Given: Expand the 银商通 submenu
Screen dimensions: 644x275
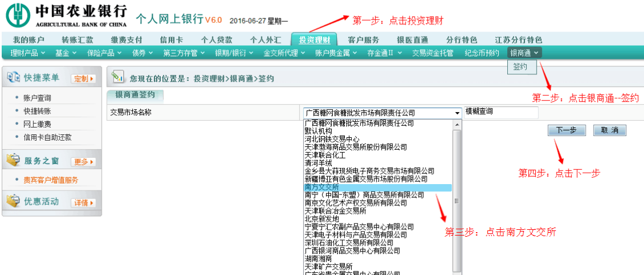Looking at the screenshot, I should coord(525,53).
